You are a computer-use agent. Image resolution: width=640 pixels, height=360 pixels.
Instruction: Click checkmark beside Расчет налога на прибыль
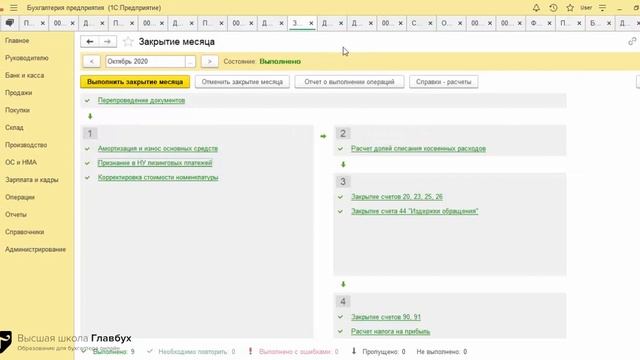pos(340,331)
